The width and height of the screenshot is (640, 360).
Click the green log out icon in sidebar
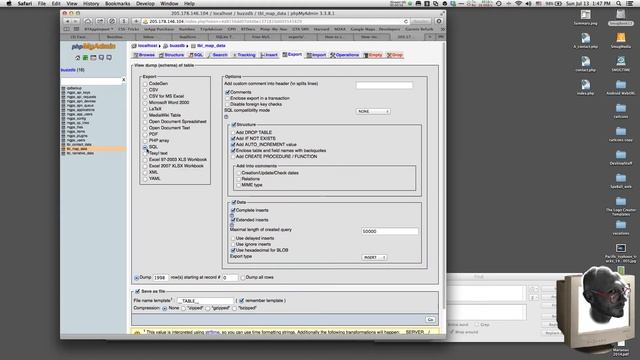pos(85,58)
